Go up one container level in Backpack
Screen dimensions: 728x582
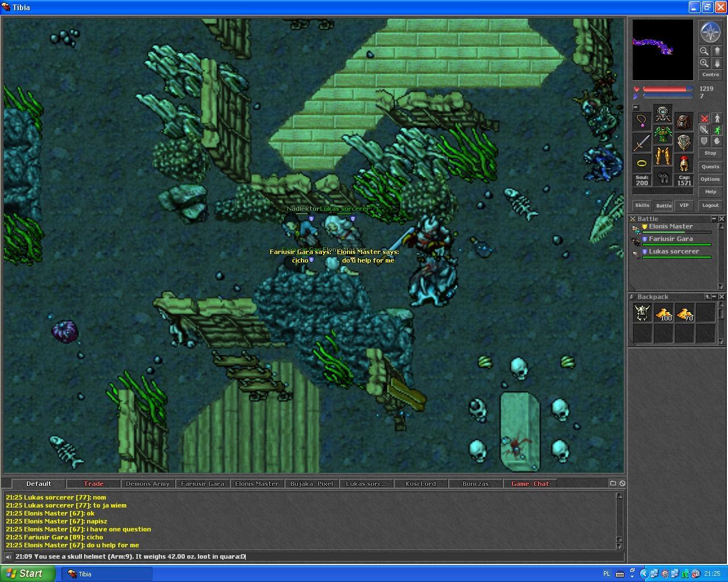coord(708,297)
